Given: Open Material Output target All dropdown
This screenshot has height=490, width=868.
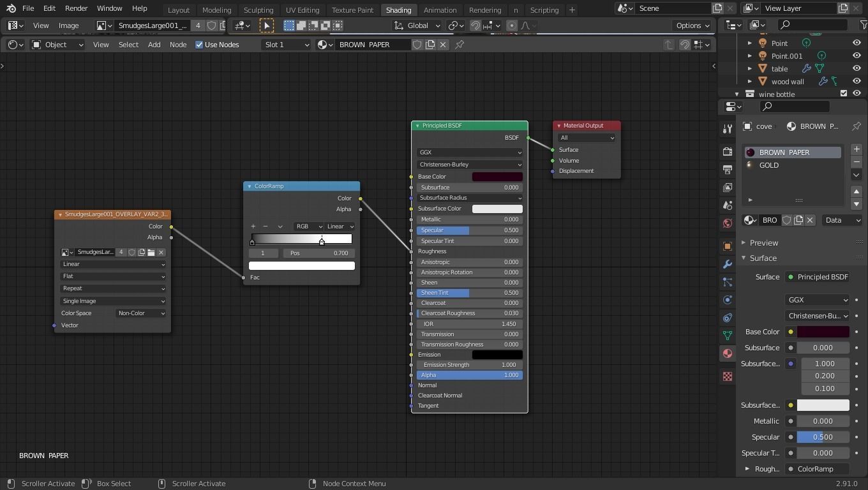Looking at the screenshot, I should pyautogui.click(x=587, y=138).
